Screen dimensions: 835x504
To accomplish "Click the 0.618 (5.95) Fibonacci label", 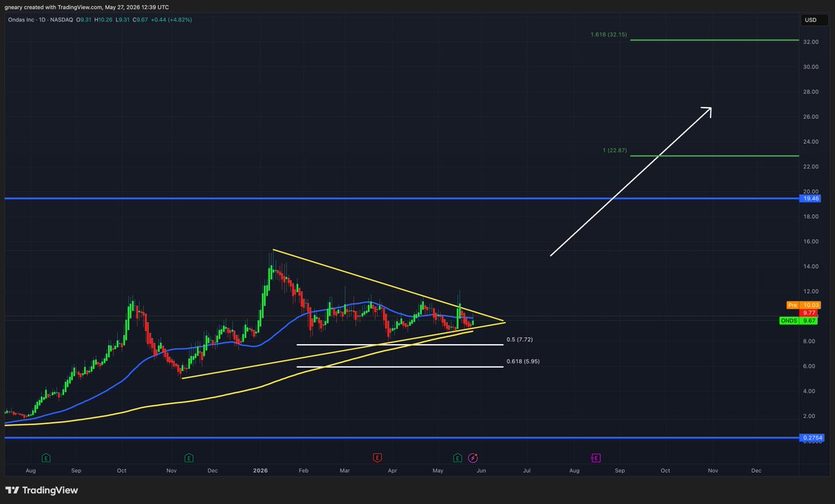I will [523, 361].
